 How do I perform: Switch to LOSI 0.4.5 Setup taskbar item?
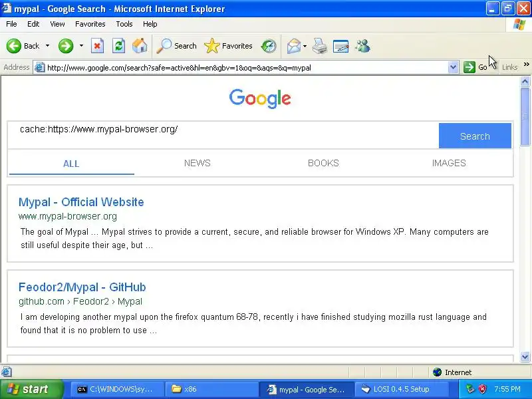401,389
